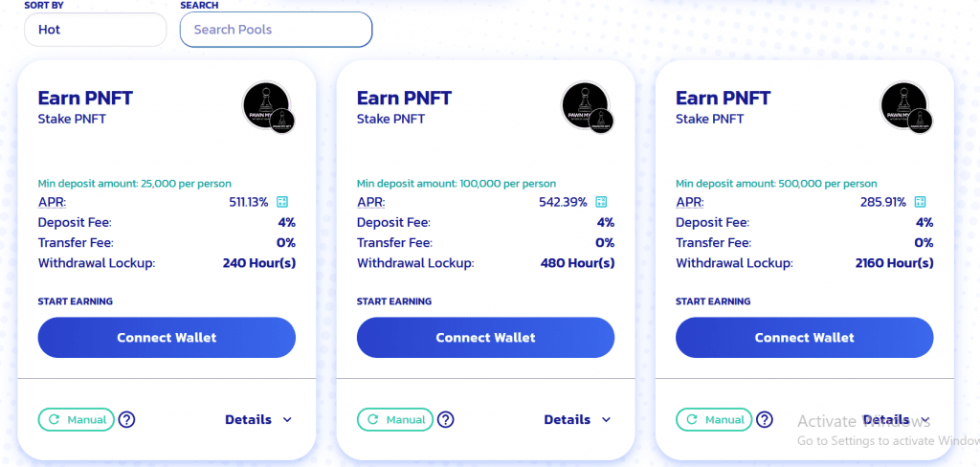Toggle Manual tag in 25,000 min deposit pool
This screenshot has width=980, height=467.
point(77,419)
